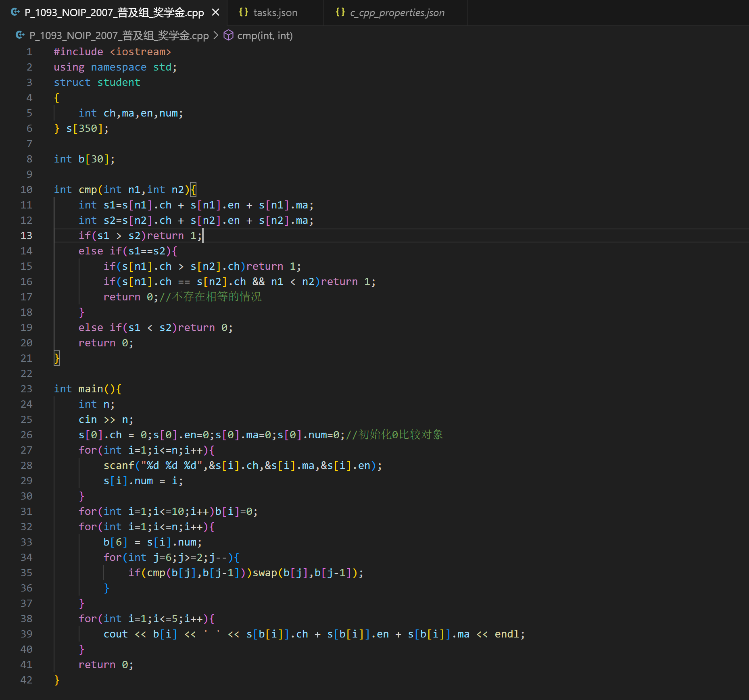The width and height of the screenshot is (749, 700).
Task: Open the breadcrumb file name dropdown
Action: click(119, 35)
